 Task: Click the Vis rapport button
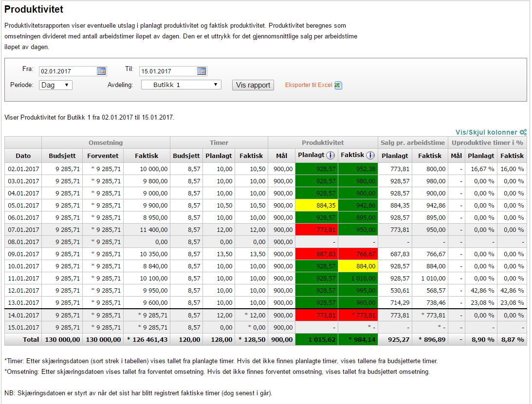click(253, 85)
